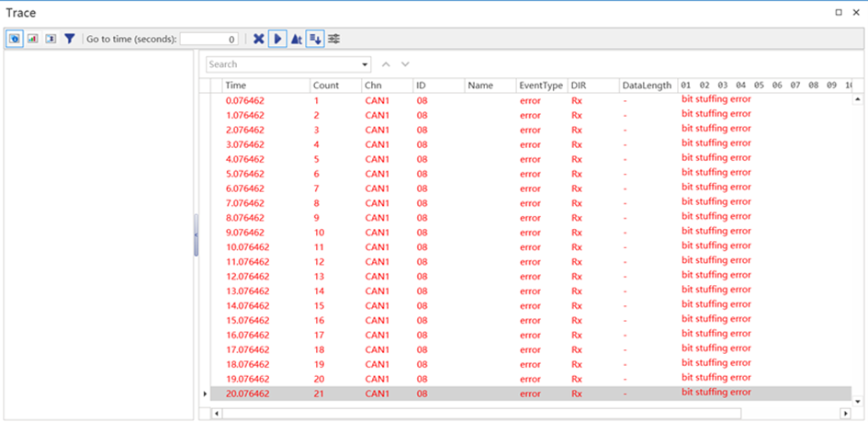This screenshot has width=868, height=422.
Task: Click the Go to time seconds field
Action: point(209,40)
